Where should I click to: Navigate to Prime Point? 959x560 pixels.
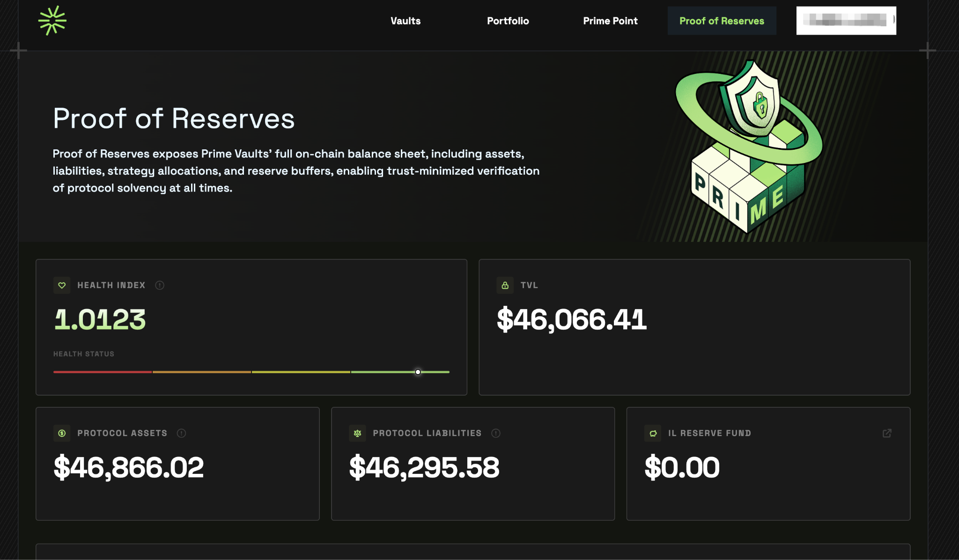click(610, 21)
